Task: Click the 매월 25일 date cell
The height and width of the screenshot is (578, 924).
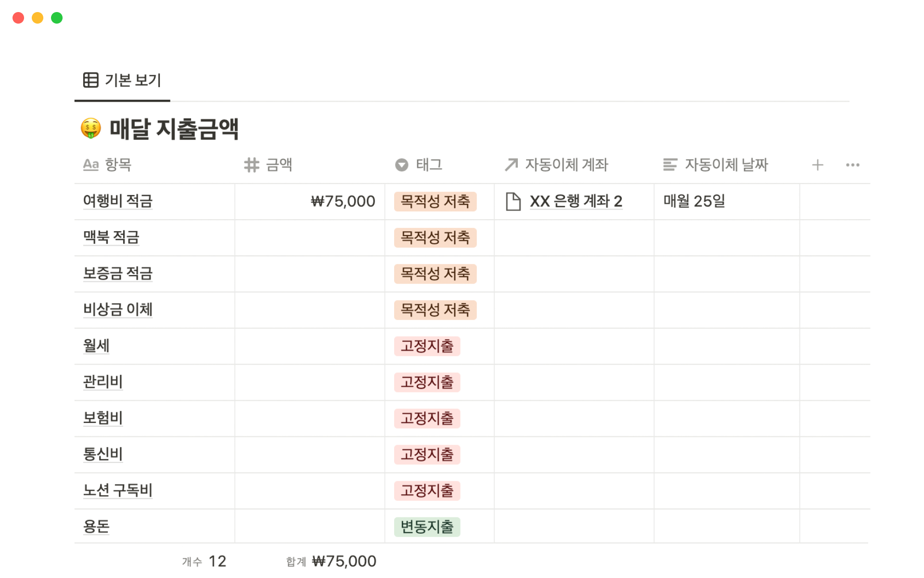Action: point(694,201)
